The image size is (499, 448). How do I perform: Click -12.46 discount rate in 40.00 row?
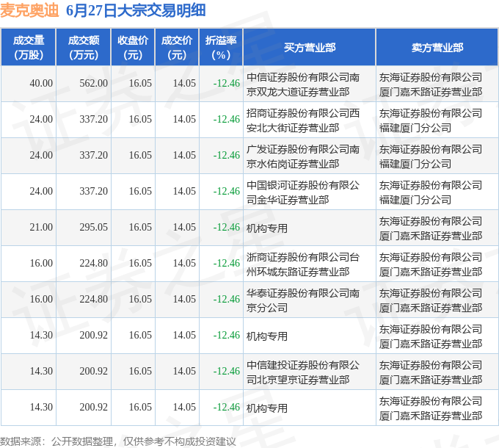coord(226,84)
